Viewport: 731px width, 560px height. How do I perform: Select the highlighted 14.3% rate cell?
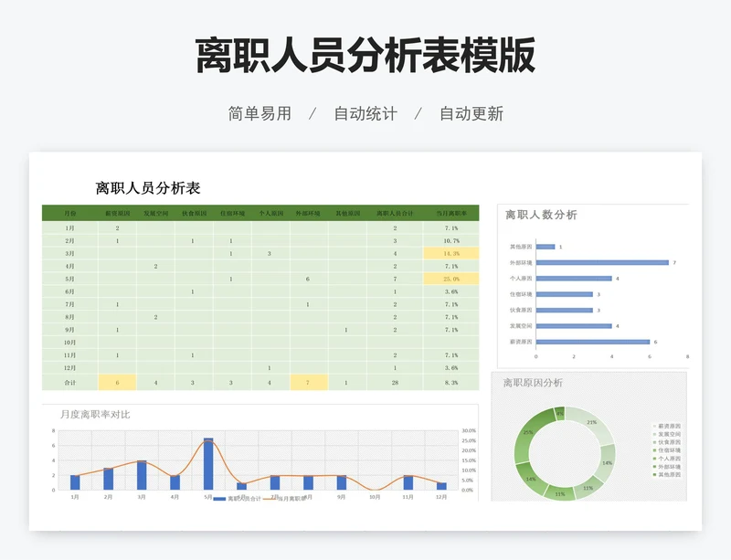point(451,254)
